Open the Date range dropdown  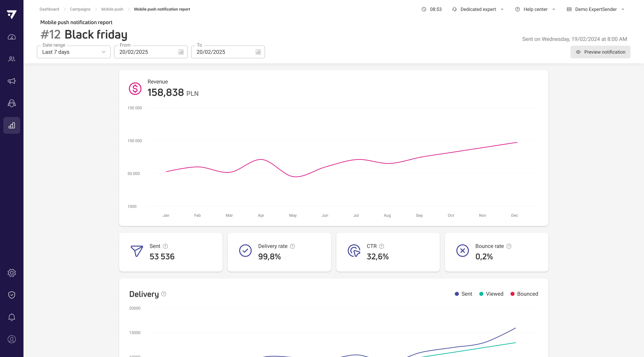74,52
